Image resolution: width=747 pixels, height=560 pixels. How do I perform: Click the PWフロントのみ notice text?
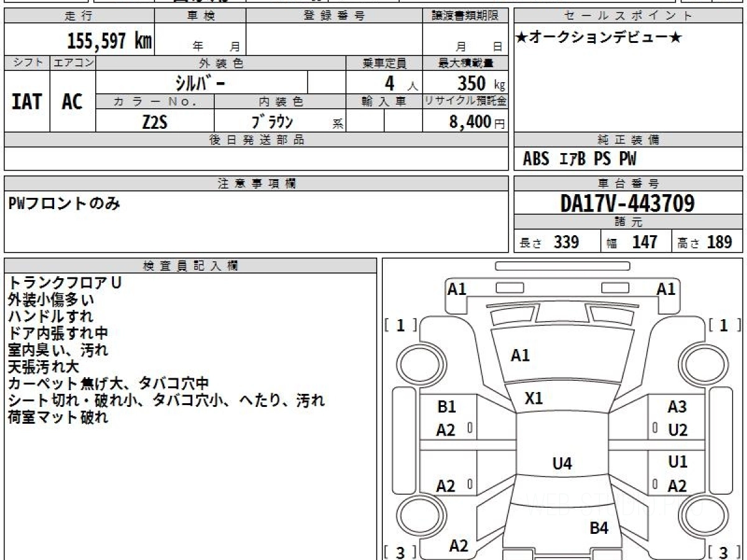pyautogui.click(x=65, y=203)
